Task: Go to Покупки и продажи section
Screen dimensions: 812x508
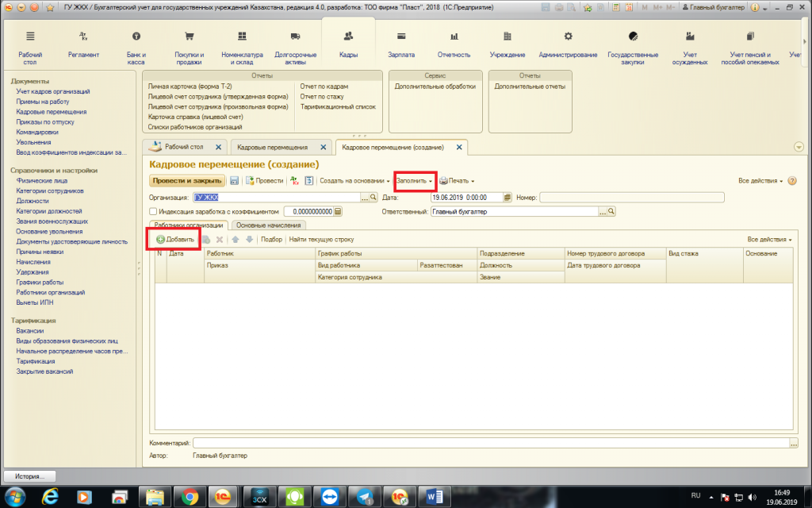Action: pyautogui.click(x=190, y=44)
